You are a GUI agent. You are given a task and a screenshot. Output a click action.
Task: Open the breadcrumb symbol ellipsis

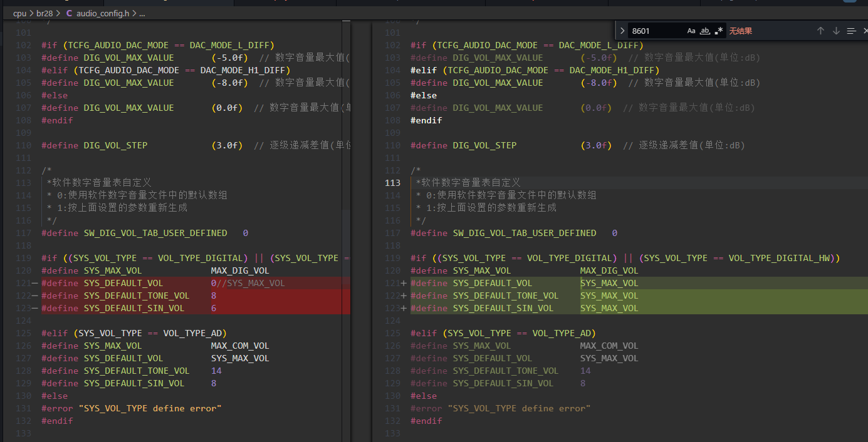pos(142,13)
